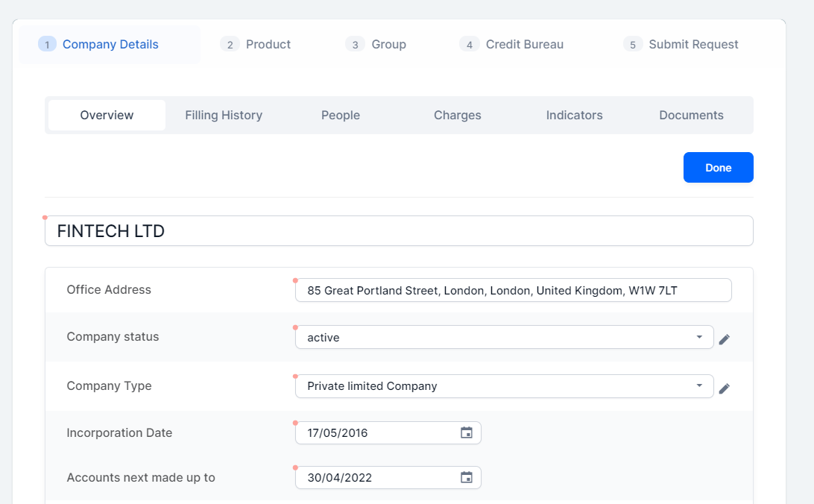Select the Charges tab
Image resolution: width=814 pixels, height=504 pixels.
click(457, 115)
